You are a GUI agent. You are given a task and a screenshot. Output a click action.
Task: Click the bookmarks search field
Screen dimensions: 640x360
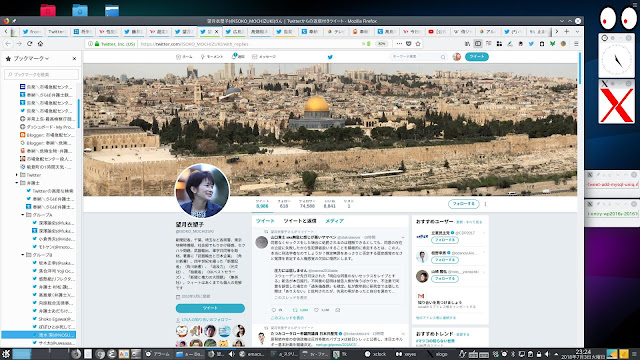[x=41, y=74]
